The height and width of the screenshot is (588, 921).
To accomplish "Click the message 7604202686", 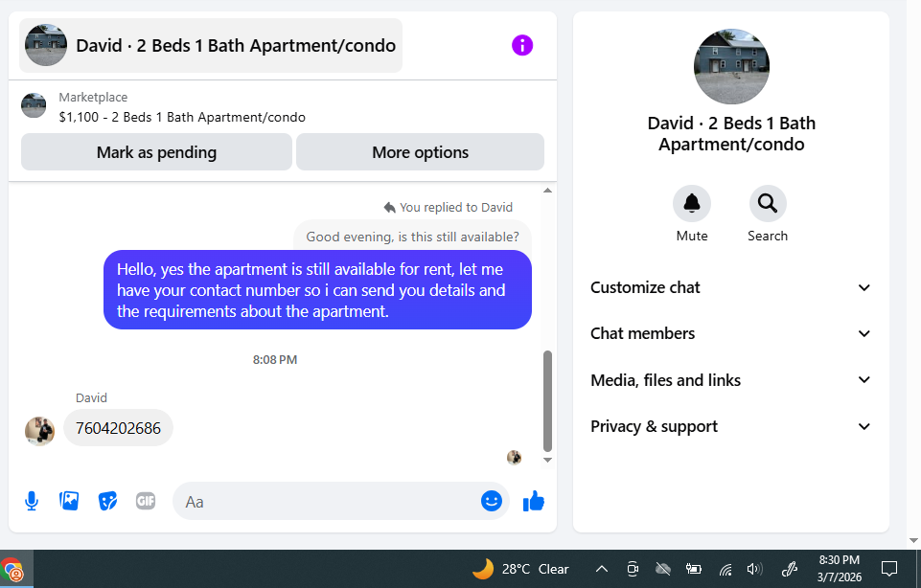I will [x=118, y=428].
